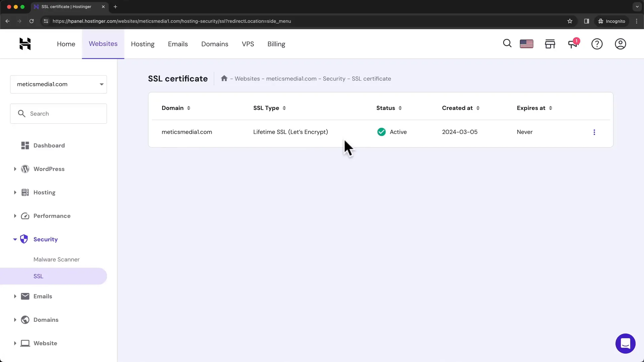Click the Emails envelope icon in sidebar
The image size is (644, 362).
(x=25, y=296)
